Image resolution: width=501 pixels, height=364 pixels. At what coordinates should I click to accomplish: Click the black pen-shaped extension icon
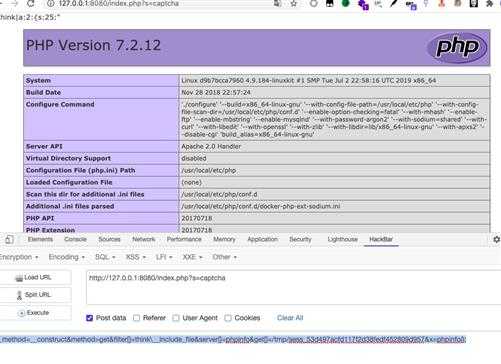tap(394, 3)
